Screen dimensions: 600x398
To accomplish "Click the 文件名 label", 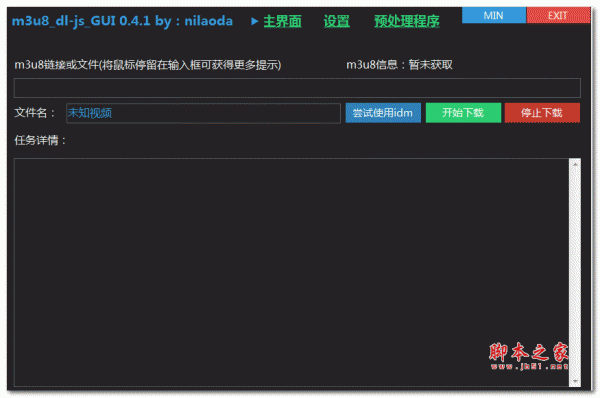I will (34, 113).
